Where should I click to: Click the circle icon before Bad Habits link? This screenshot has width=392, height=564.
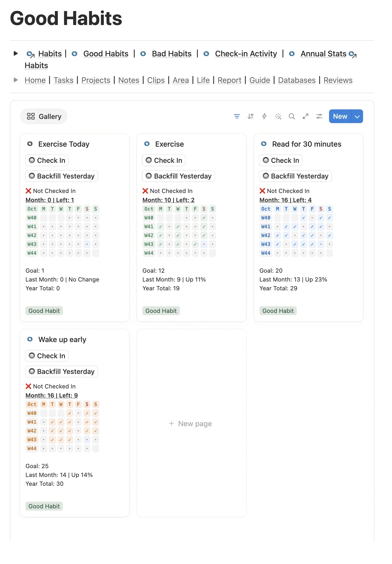click(x=143, y=53)
